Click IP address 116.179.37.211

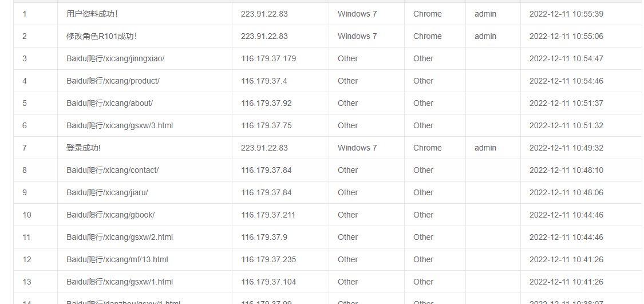pyautogui.click(x=268, y=215)
